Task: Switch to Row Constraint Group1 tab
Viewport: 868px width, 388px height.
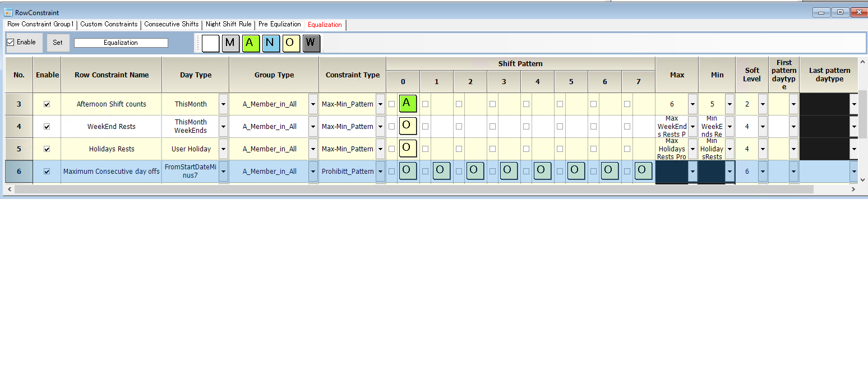Action: point(40,25)
